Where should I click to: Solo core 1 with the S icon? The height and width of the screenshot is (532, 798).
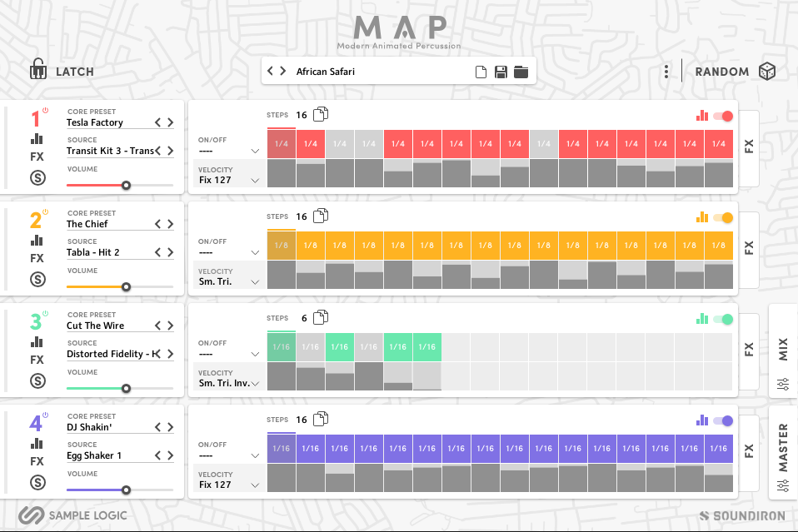click(x=37, y=177)
